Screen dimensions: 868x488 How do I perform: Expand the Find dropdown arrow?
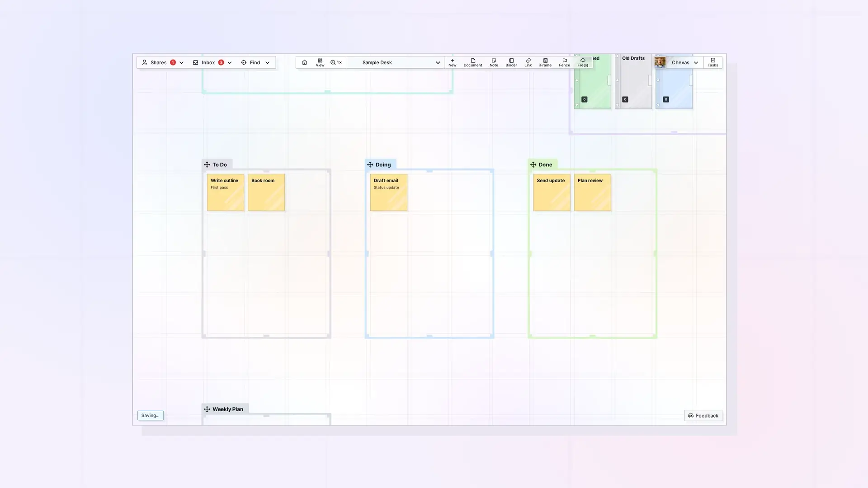tap(267, 63)
